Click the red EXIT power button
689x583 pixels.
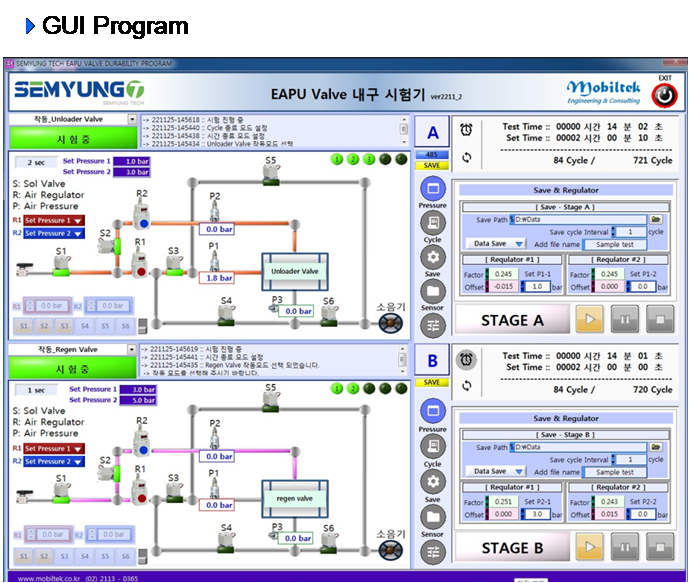(664, 95)
